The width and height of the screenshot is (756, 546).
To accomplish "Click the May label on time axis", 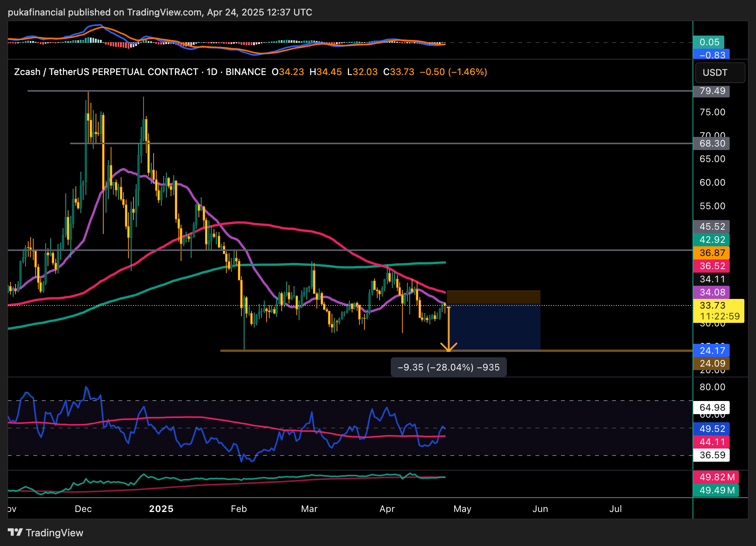I will tap(462, 509).
